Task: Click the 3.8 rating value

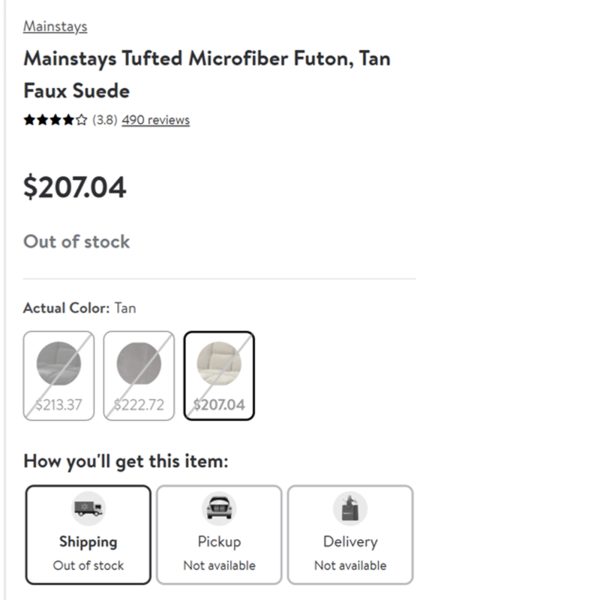Action: pyautogui.click(x=105, y=120)
